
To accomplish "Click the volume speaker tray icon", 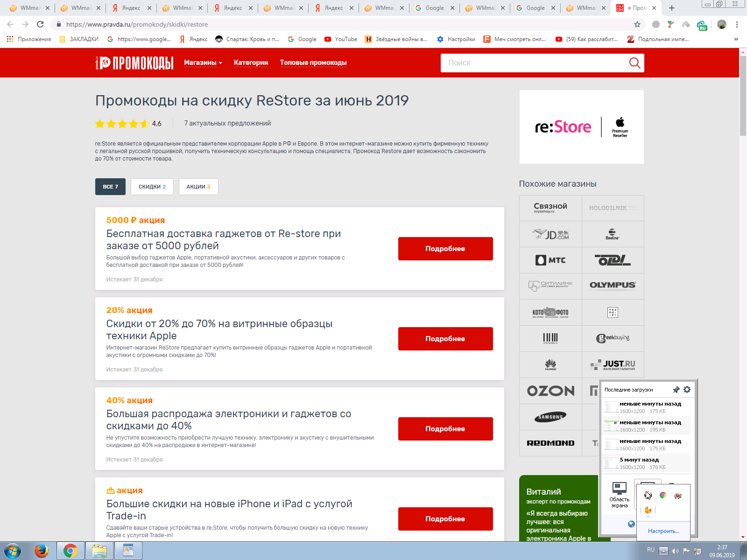I will tap(675, 551).
